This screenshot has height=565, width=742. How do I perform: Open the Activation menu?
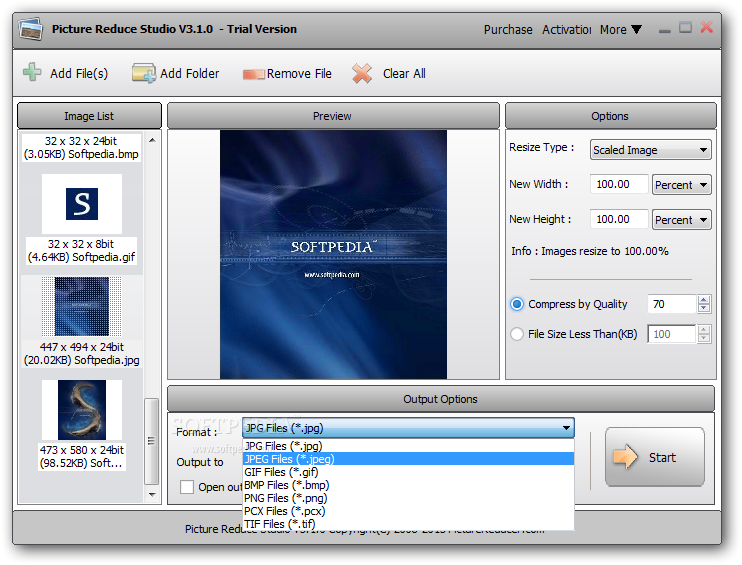[566, 29]
